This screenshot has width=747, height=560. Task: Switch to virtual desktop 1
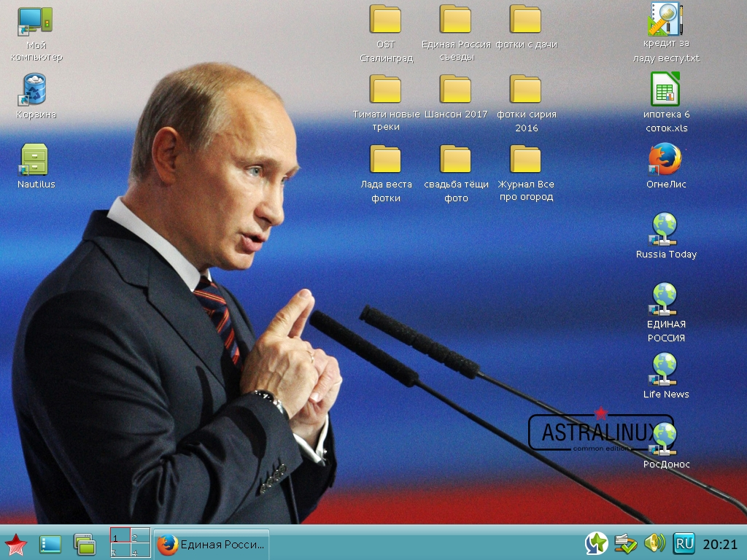point(120,535)
